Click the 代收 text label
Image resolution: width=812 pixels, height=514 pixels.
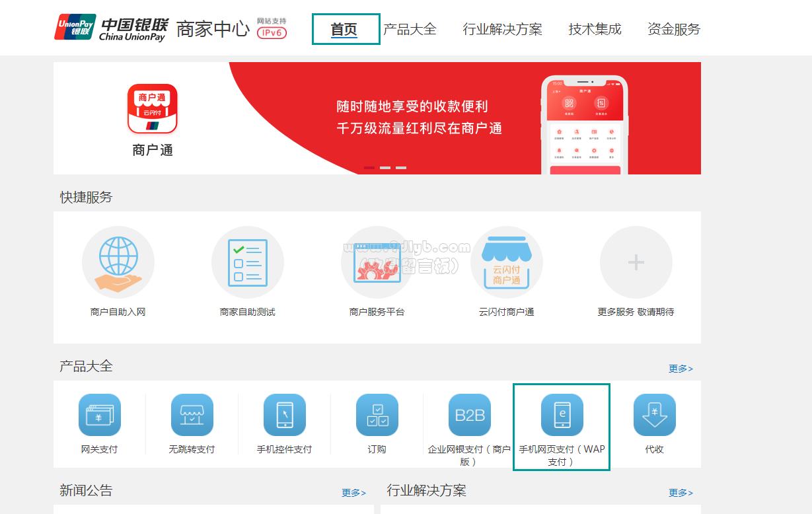coord(655,449)
